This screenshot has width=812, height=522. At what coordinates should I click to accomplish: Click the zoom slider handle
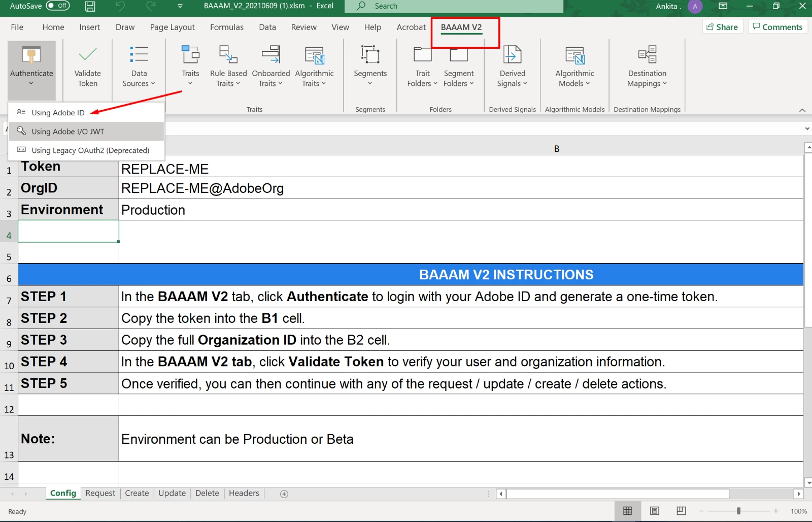coord(739,511)
